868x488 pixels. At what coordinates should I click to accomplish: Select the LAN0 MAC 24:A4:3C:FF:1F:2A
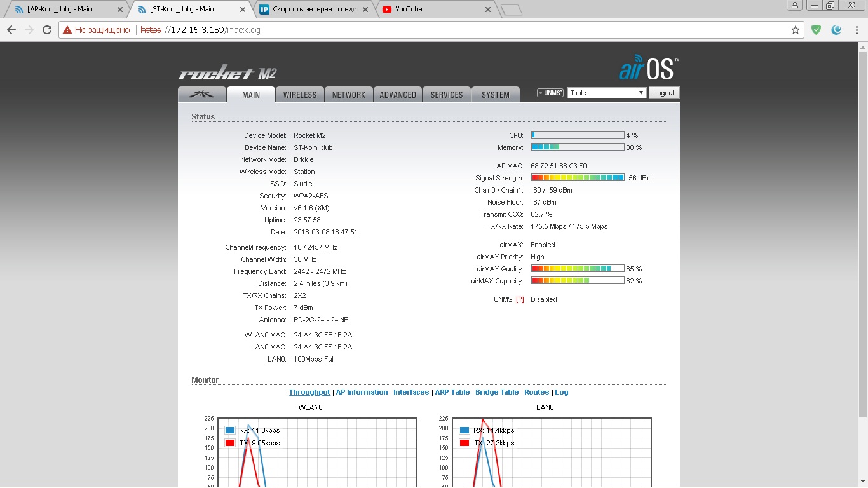[x=323, y=347]
